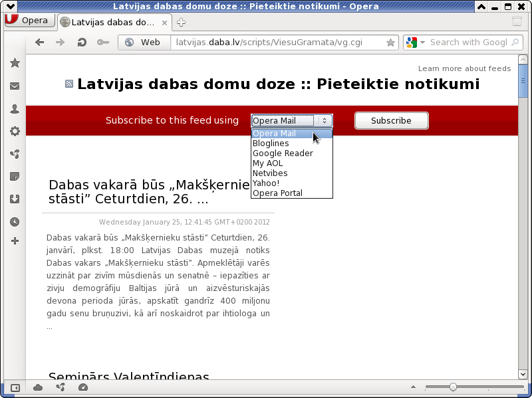Reload the current page

81,43
